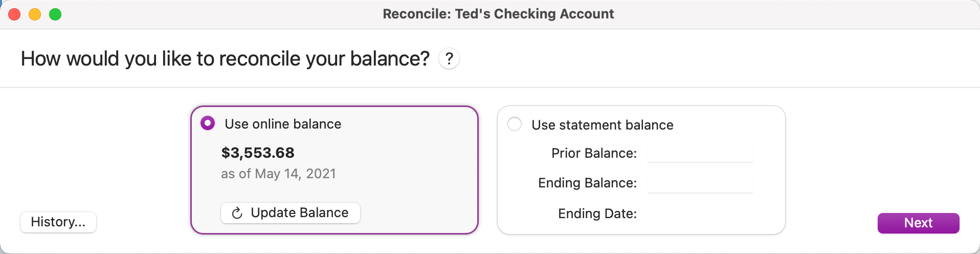
Task: Click the "as of May 14, 2021" date text
Action: tap(278, 174)
